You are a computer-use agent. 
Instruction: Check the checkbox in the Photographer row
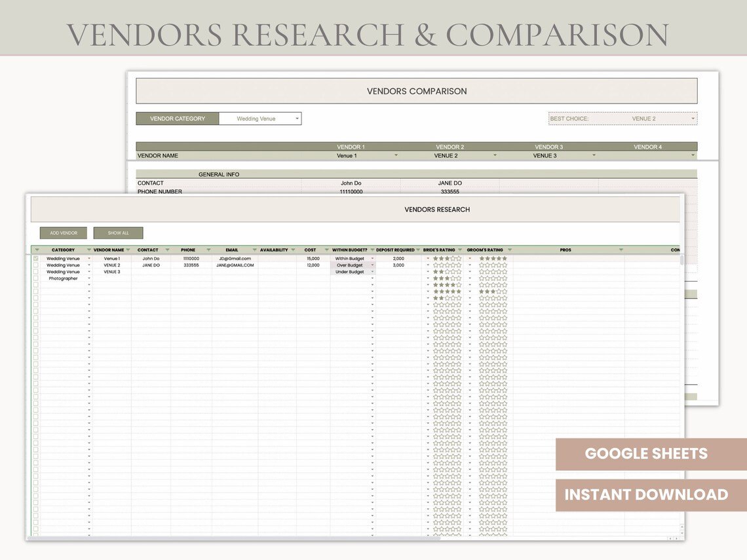point(35,278)
